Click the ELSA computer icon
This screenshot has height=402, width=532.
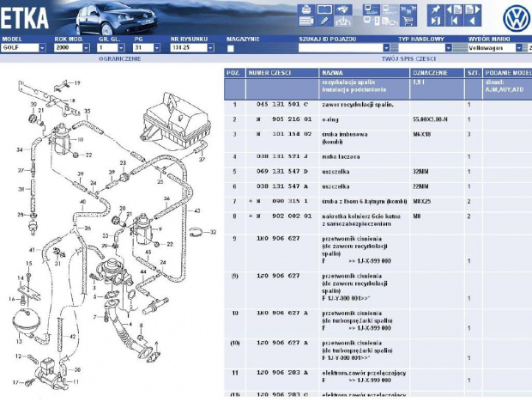coord(372,9)
